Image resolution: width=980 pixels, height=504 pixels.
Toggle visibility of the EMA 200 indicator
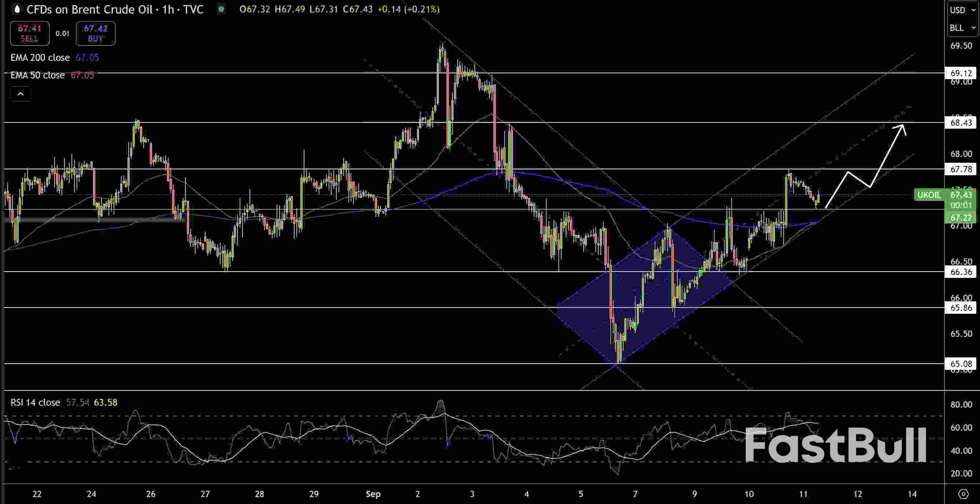coord(40,58)
